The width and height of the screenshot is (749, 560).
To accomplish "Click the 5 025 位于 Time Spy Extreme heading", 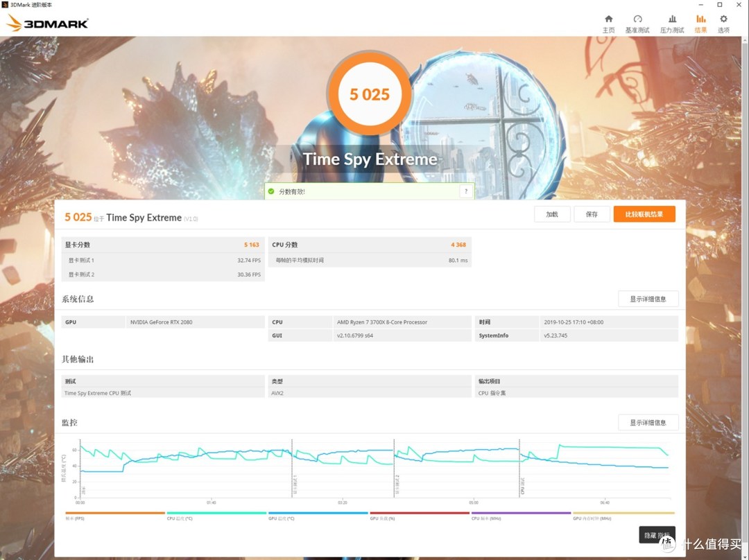I will pos(131,217).
